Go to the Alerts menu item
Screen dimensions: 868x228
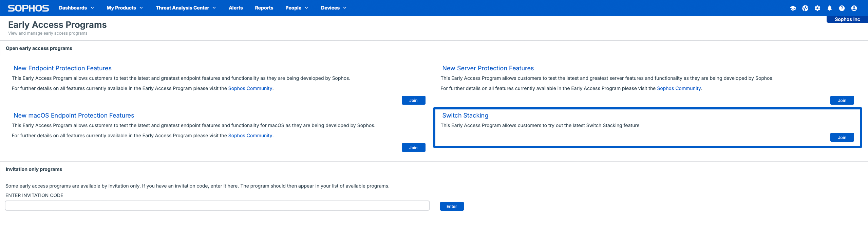pyautogui.click(x=236, y=8)
